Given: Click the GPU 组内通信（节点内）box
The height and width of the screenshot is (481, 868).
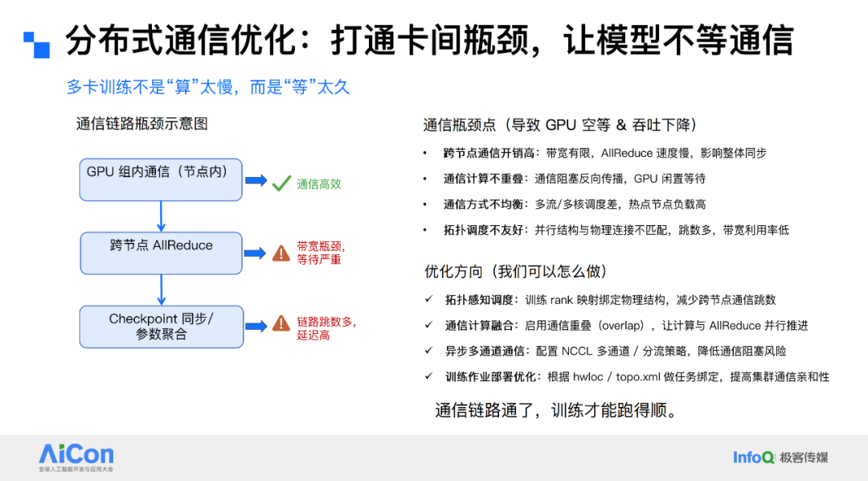Looking at the screenshot, I should tap(161, 179).
